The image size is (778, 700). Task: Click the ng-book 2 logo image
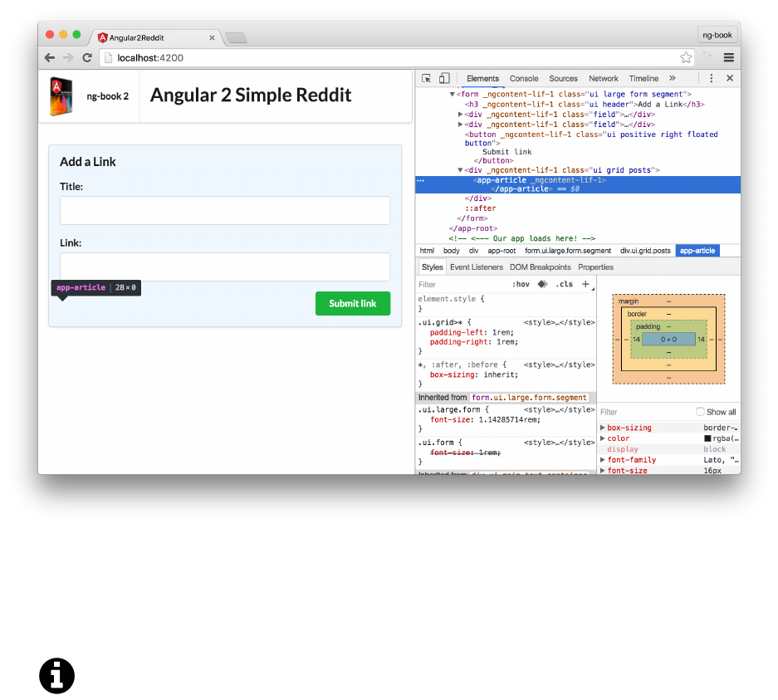pyautogui.click(x=61, y=96)
